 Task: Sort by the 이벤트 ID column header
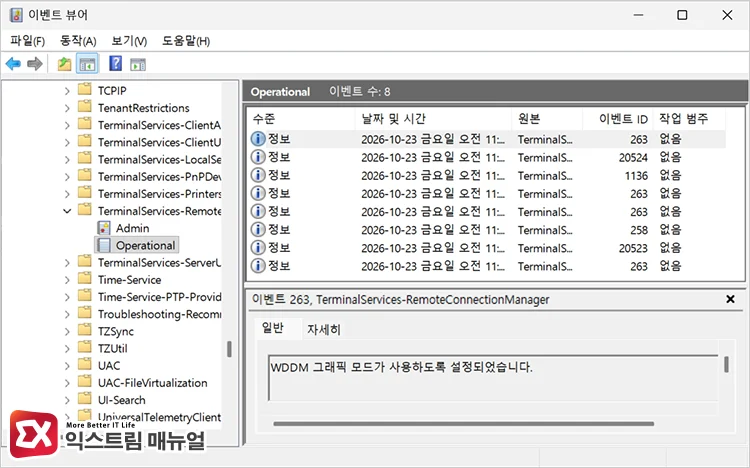[x=618, y=119]
